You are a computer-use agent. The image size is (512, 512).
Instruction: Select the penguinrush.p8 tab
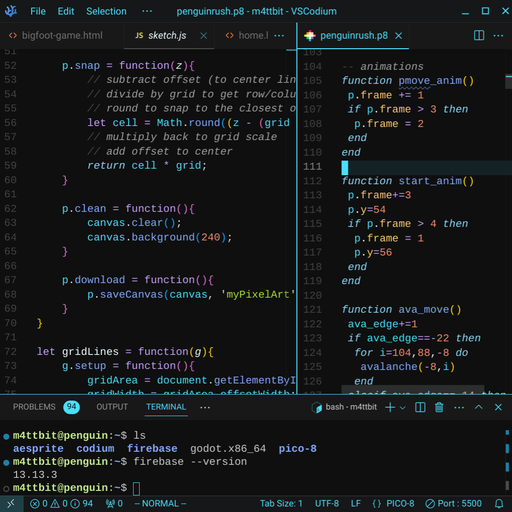(354, 35)
